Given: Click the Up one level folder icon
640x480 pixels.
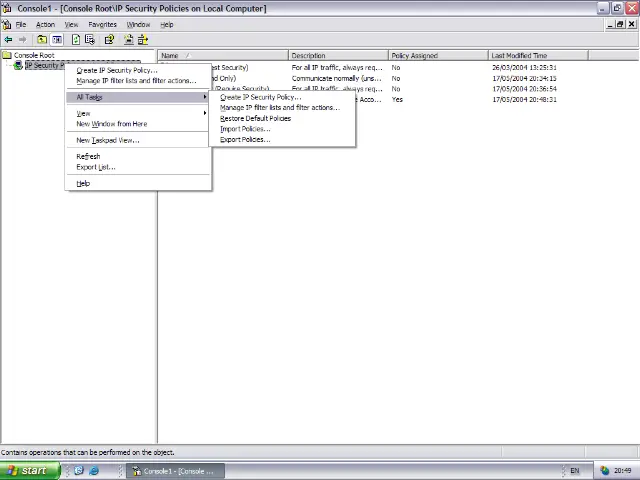Looking at the screenshot, I should pyautogui.click(x=42, y=40).
